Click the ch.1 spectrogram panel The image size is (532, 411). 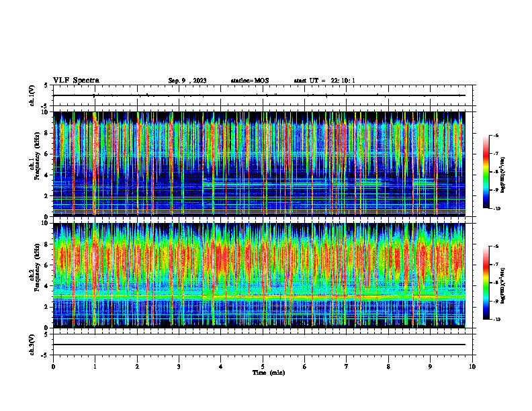pos(259,164)
